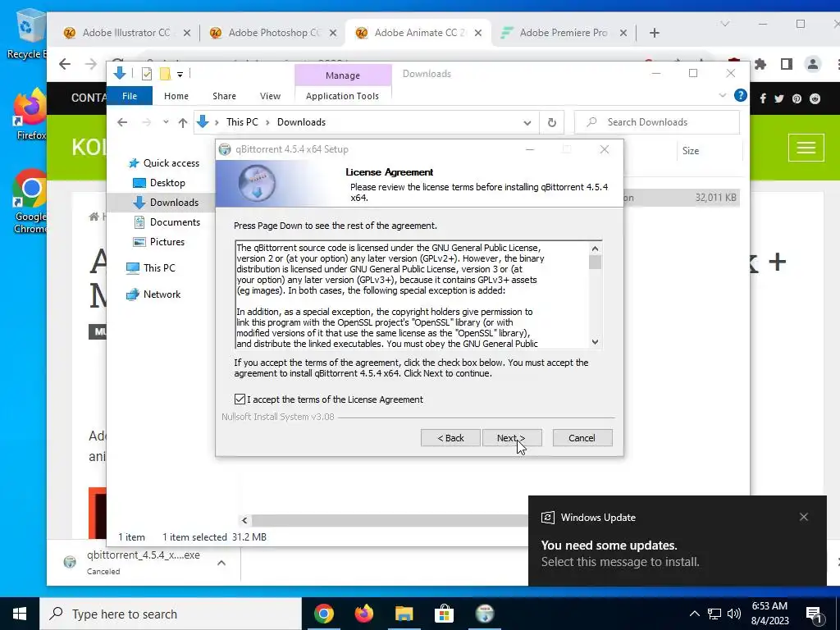Expand the qbittorrent download item options
Image resolution: width=840 pixels, height=630 pixels.
coord(221,563)
